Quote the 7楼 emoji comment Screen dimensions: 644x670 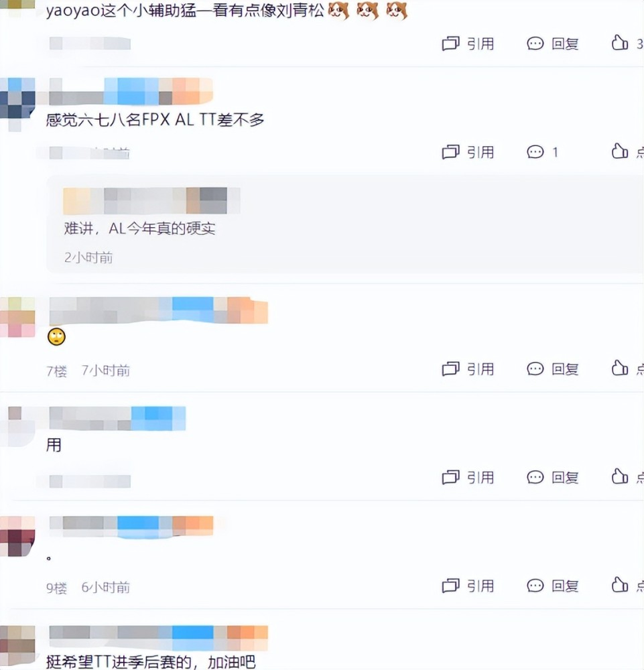coord(468,368)
